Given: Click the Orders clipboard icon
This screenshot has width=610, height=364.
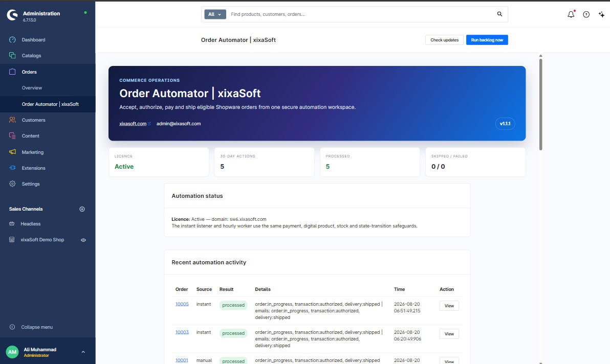Looking at the screenshot, I should pyautogui.click(x=12, y=72).
